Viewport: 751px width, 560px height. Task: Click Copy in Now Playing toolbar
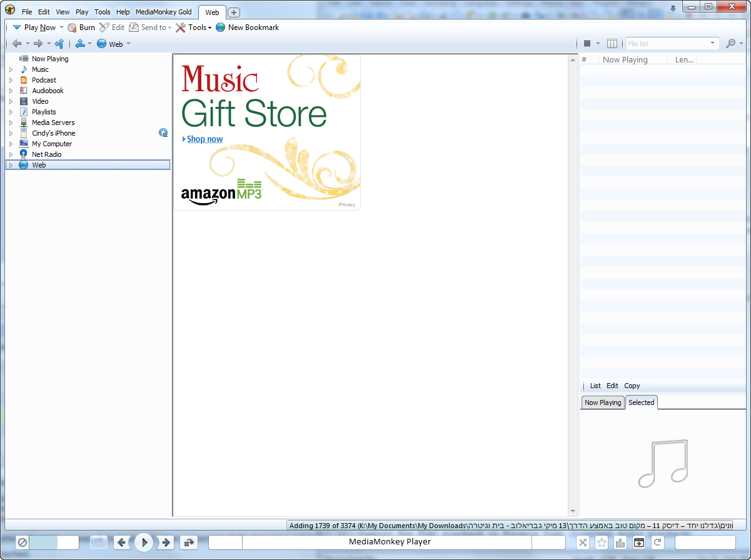tap(632, 386)
